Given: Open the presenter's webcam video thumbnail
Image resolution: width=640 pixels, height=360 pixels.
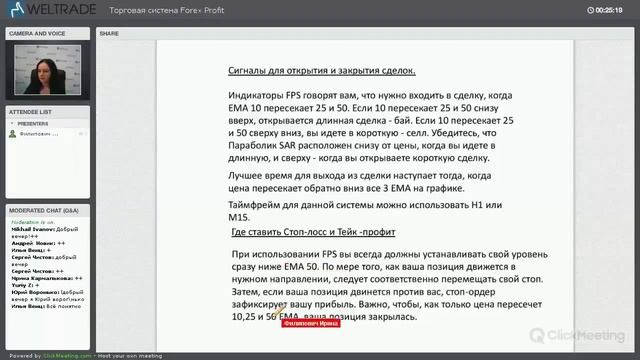Looking at the screenshot, I should pyautogui.click(x=47, y=70).
